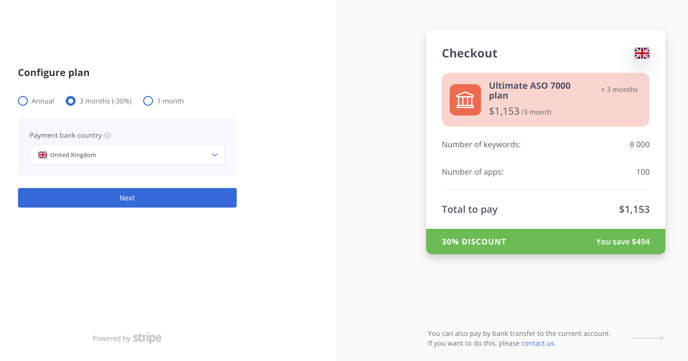Click the green 30% DISCOUNT banner

(x=545, y=241)
